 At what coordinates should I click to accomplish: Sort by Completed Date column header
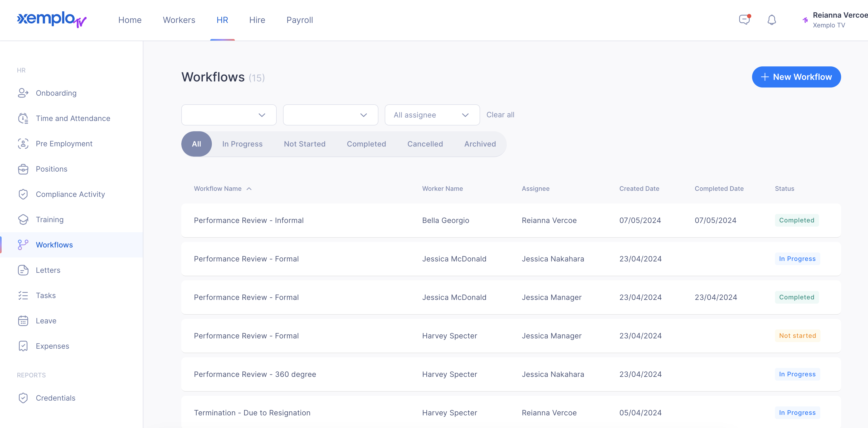(719, 189)
